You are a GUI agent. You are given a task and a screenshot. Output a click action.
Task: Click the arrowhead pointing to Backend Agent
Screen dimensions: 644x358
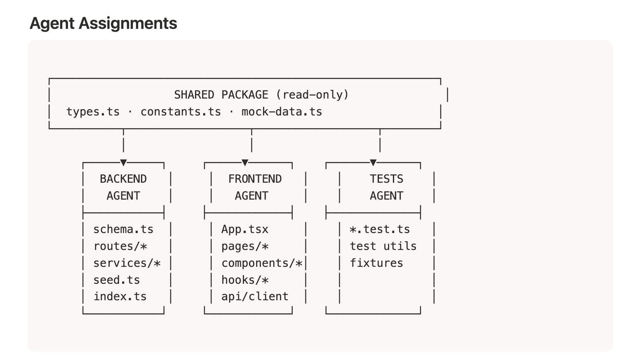pos(123,163)
